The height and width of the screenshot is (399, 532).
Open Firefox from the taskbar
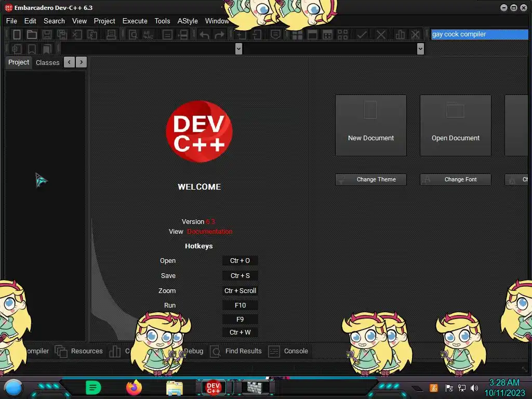[134, 388]
